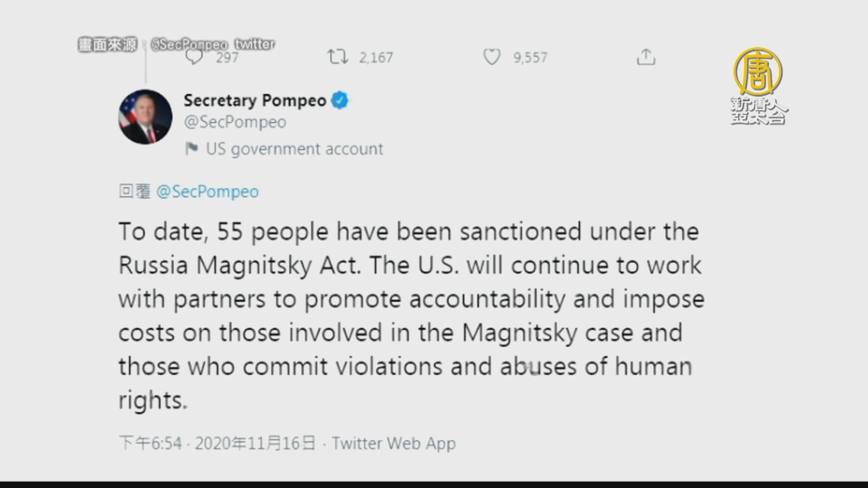Retweet using the retweet arrows icon
This screenshot has width=868, height=488.
click(x=338, y=57)
